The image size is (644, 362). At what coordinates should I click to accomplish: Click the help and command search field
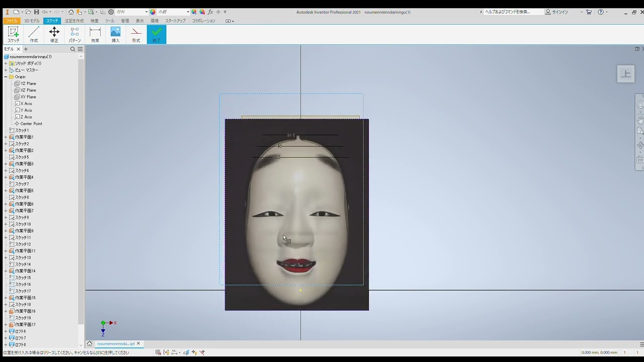coord(513,12)
